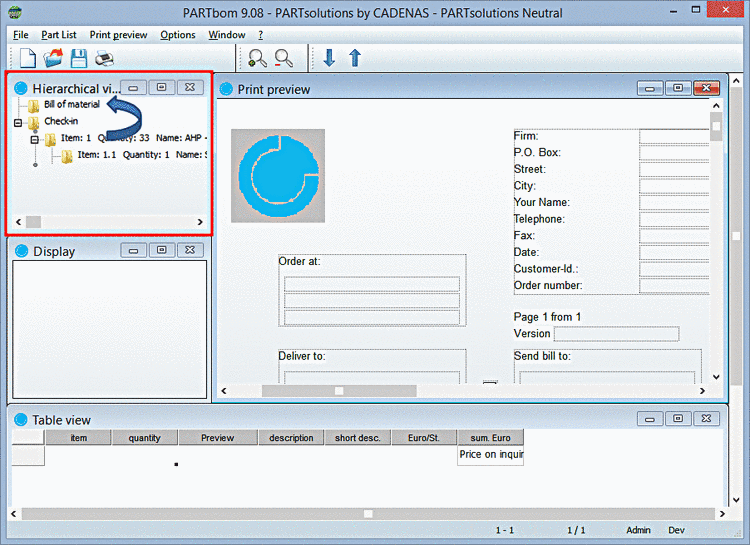Open the Options menu
Image resolution: width=750 pixels, height=545 pixels.
point(177,35)
